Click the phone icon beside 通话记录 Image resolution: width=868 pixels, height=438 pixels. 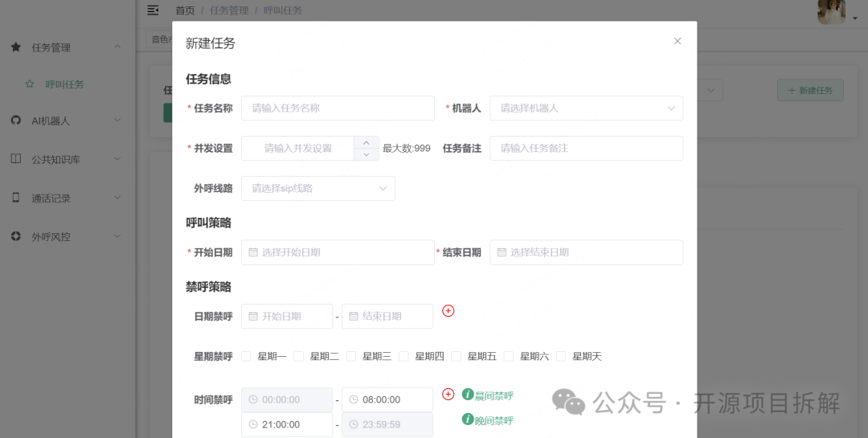16,198
